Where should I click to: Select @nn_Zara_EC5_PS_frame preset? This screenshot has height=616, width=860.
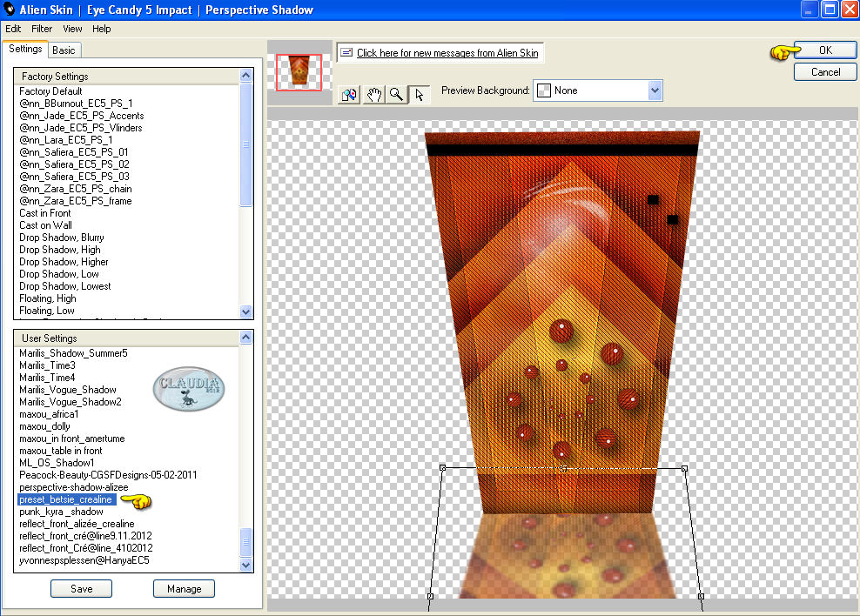(76, 201)
